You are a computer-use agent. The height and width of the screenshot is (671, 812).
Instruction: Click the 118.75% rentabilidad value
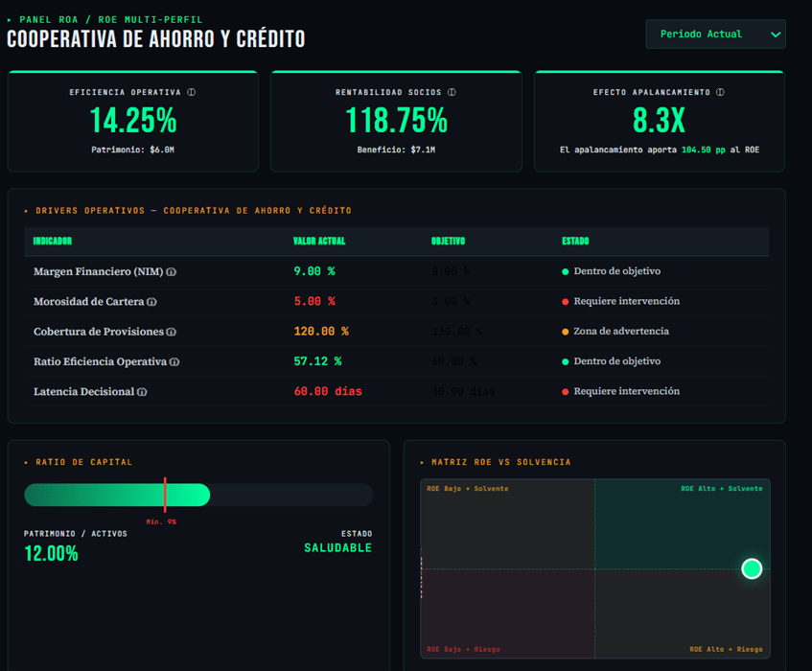[x=396, y=121]
